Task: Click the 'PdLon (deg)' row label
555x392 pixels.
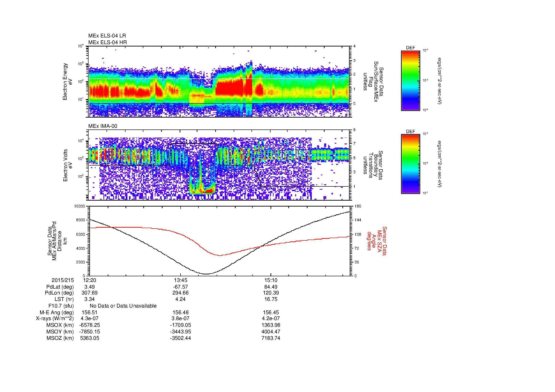Action: pyautogui.click(x=59, y=293)
